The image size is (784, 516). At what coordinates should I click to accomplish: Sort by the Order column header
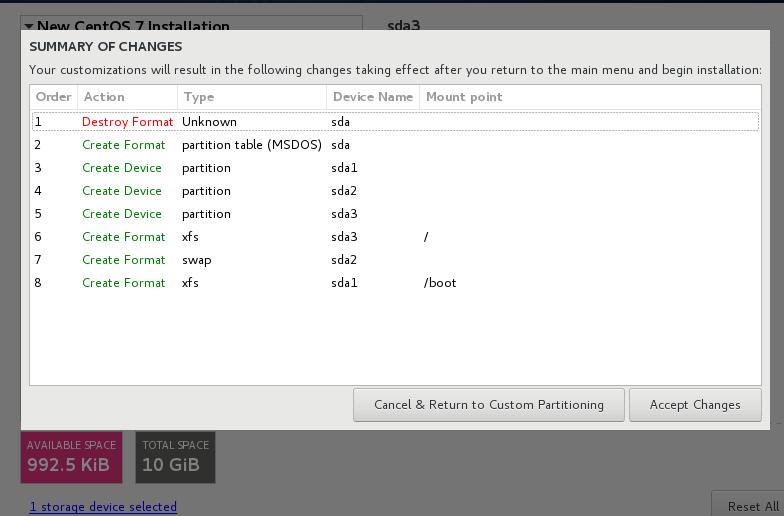pyautogui.click(x=54, y=97)
